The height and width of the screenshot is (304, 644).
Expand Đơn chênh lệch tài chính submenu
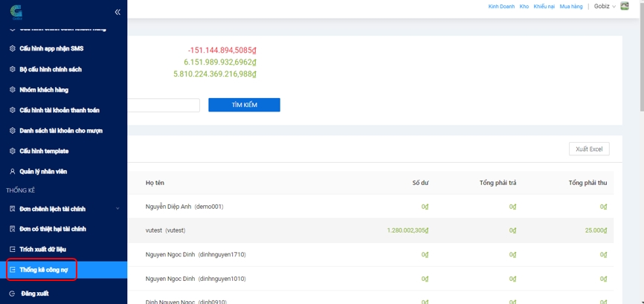tap(117, 209)
